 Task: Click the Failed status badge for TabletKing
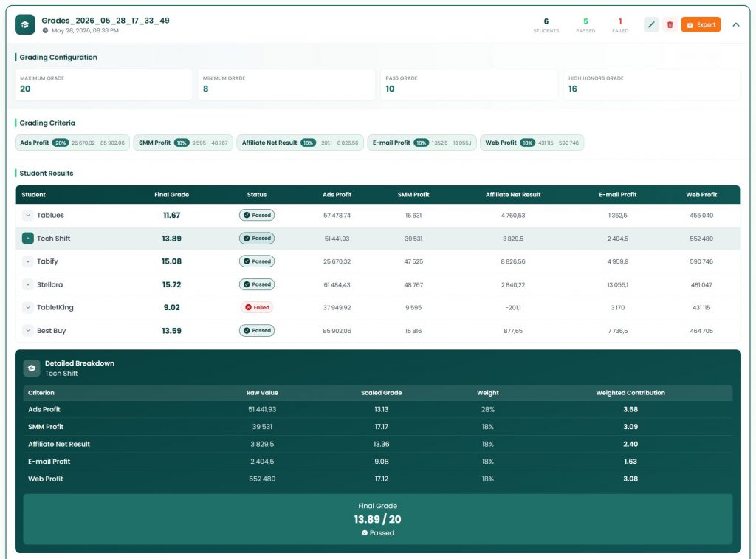(257, 307)
